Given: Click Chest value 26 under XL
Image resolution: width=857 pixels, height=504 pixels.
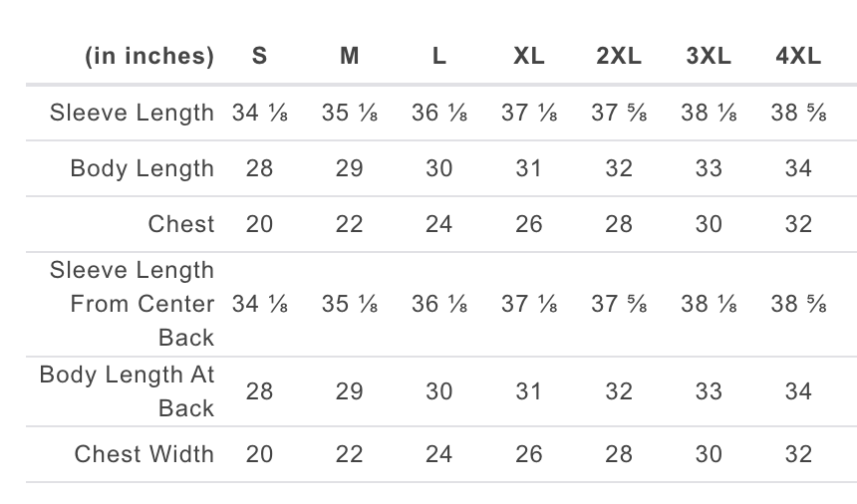Looking at the screenshot, I should 529,224.
